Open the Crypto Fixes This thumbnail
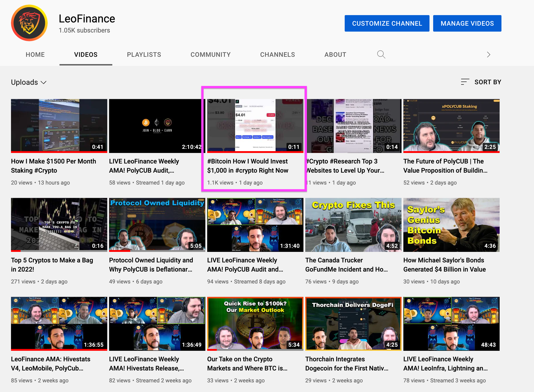Screen dimensions: 534x392 pos(353,225)
